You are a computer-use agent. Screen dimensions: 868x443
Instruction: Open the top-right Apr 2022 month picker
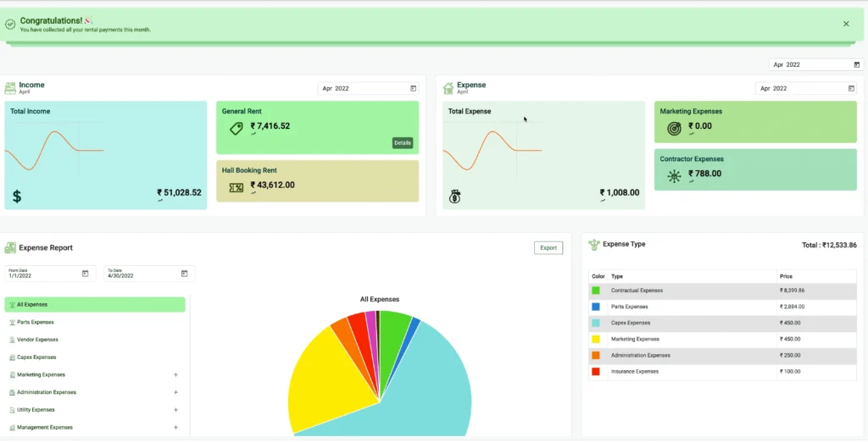[816, 64]
